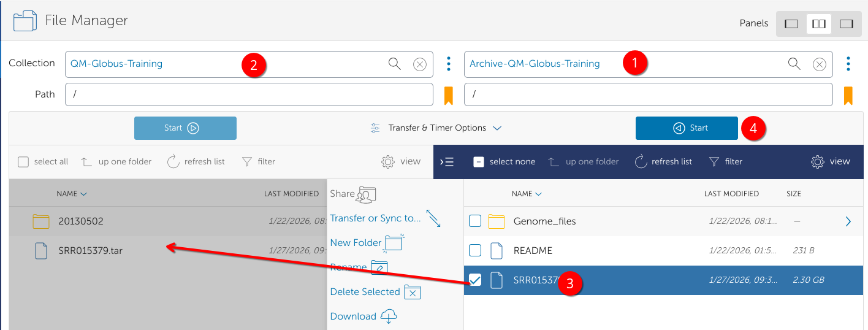The image size is (868, 330).
Task: Select the two-panel layout icon
Action: tap(818, 24)
